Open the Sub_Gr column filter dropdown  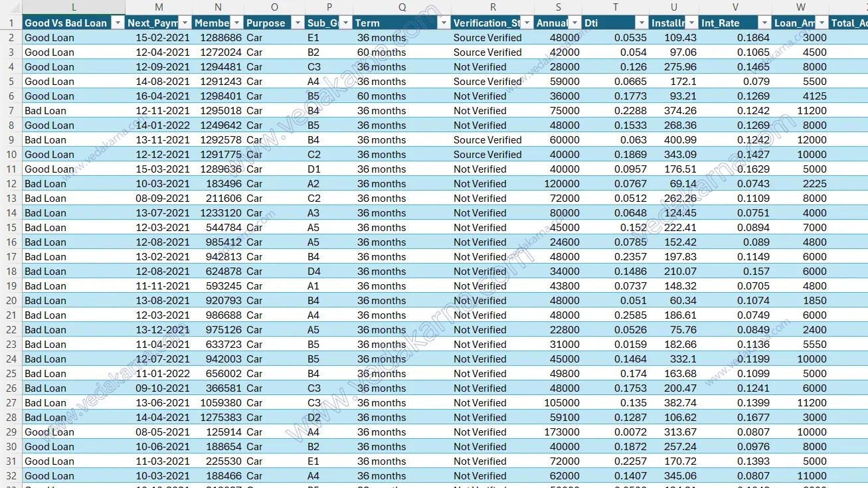tap(345, 23)
